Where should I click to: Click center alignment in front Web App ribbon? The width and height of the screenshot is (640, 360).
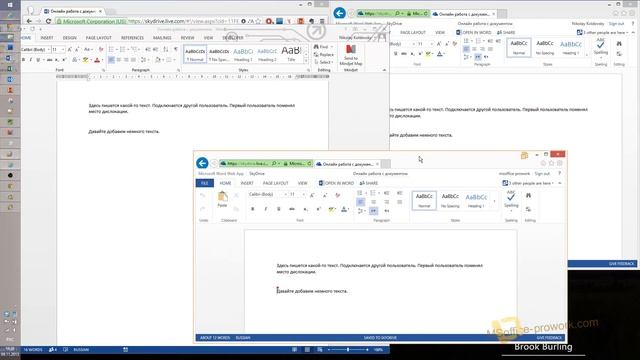click(373, 202)
